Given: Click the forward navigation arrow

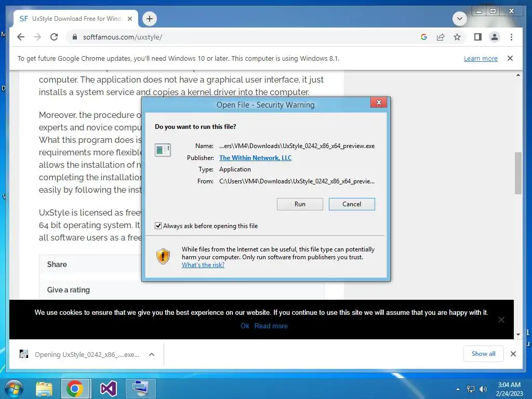Looking at the screenshot, I should [x=37, y=37].
